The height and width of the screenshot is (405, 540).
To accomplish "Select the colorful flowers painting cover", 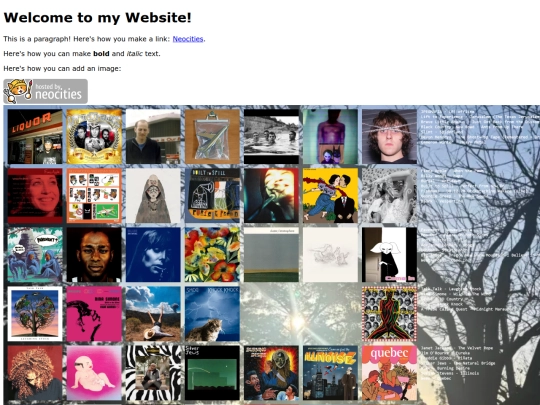I will (212, 255).
